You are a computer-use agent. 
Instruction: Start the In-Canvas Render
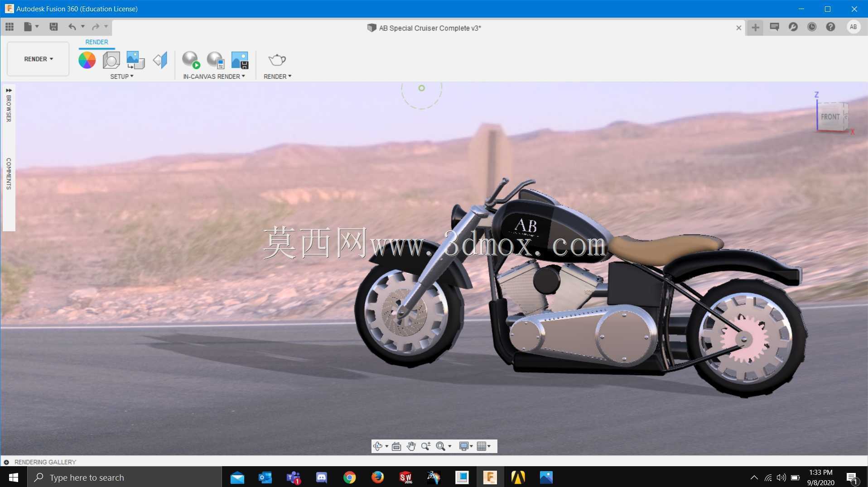click(191, 60)
